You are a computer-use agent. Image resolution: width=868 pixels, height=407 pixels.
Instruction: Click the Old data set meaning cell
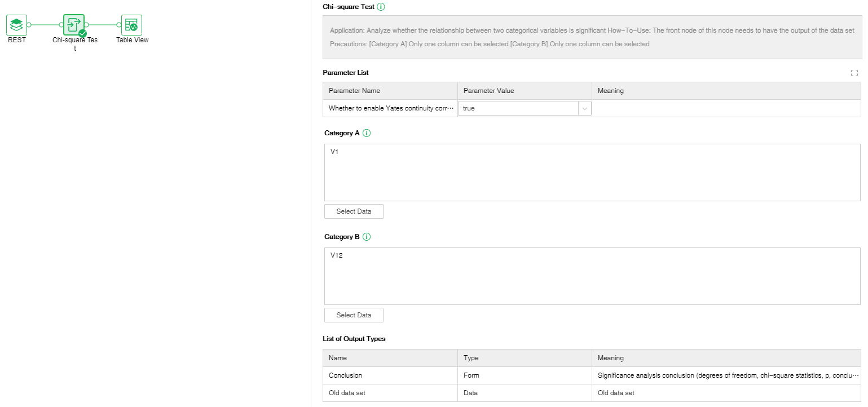(x=726, y=393)
